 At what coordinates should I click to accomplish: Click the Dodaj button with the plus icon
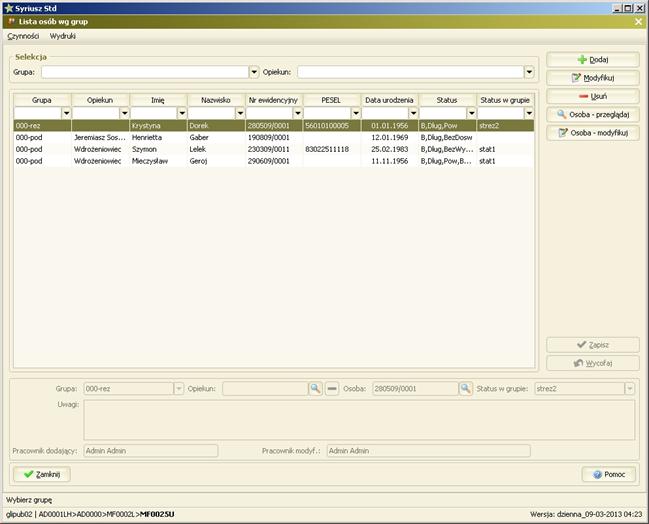(593, 60)
